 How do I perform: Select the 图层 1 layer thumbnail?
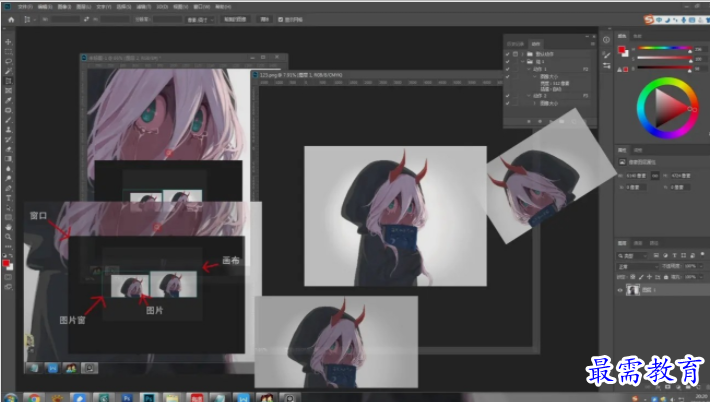pyautogui.click(x=633, y=290)
